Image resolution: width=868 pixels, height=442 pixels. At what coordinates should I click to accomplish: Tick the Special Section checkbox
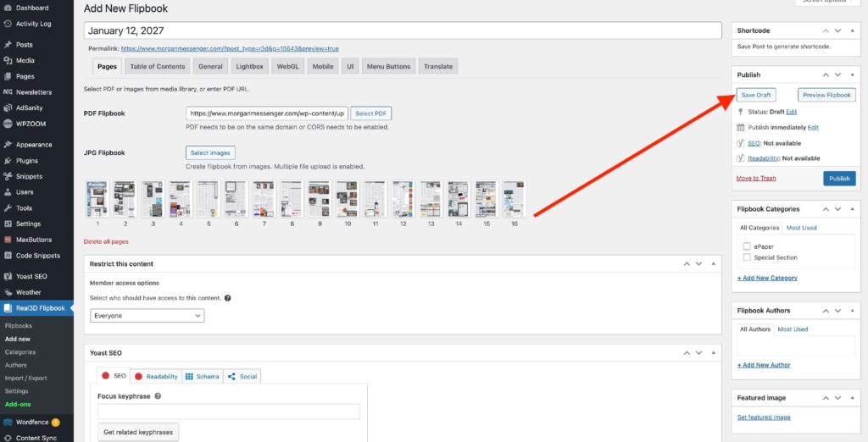tap(747, 257)
